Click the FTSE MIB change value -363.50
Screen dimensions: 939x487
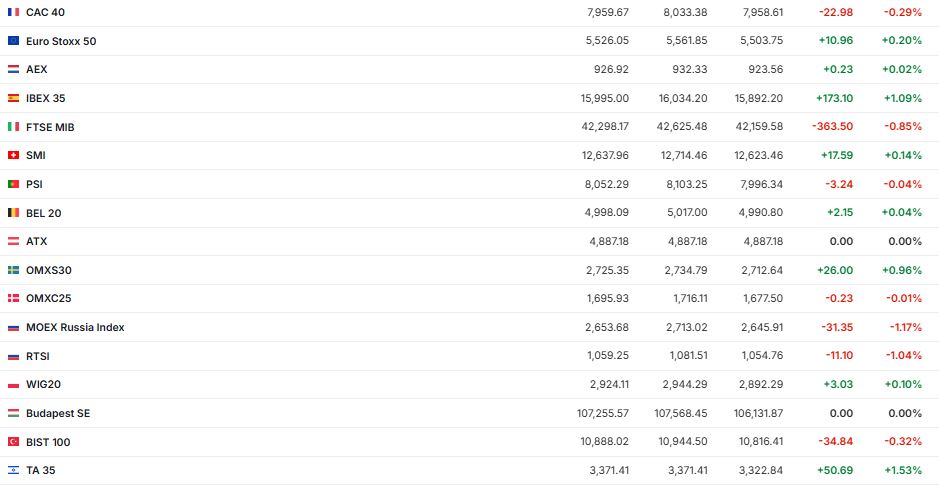831,127
